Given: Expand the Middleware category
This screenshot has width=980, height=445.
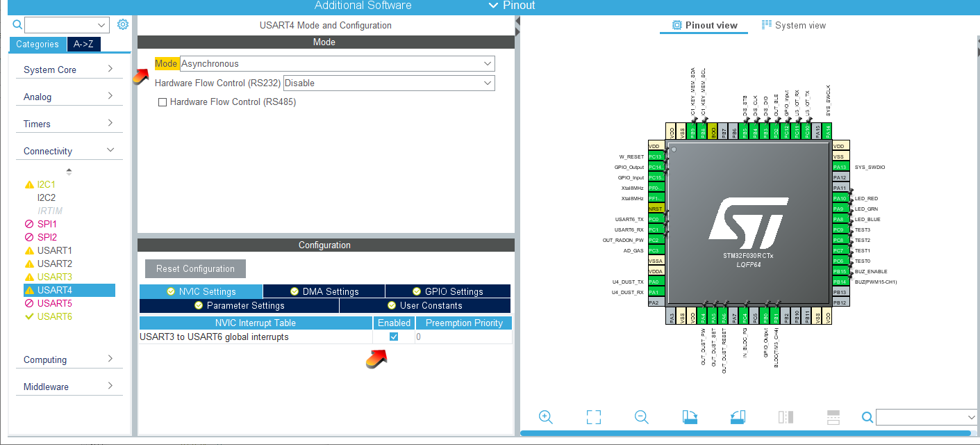Looking at the screenshot, I should click(68, 387).
